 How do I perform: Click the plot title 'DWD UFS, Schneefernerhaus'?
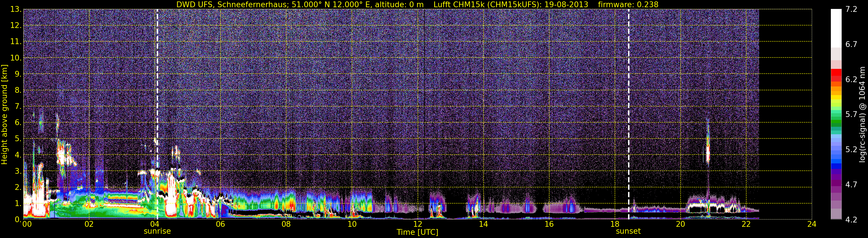coord(232,4)
